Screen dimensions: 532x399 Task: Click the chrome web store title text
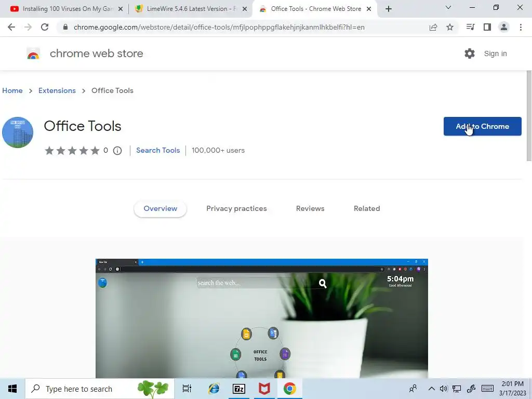[96, 54]
